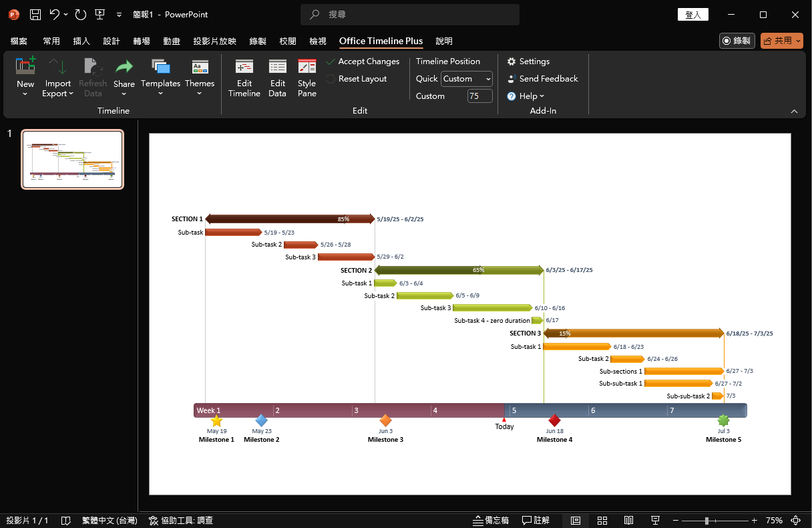Viewport: 812px width, 528px height.
Task: Fit slide to window icon
Action: pyautogui.click(x=796, y=520)
